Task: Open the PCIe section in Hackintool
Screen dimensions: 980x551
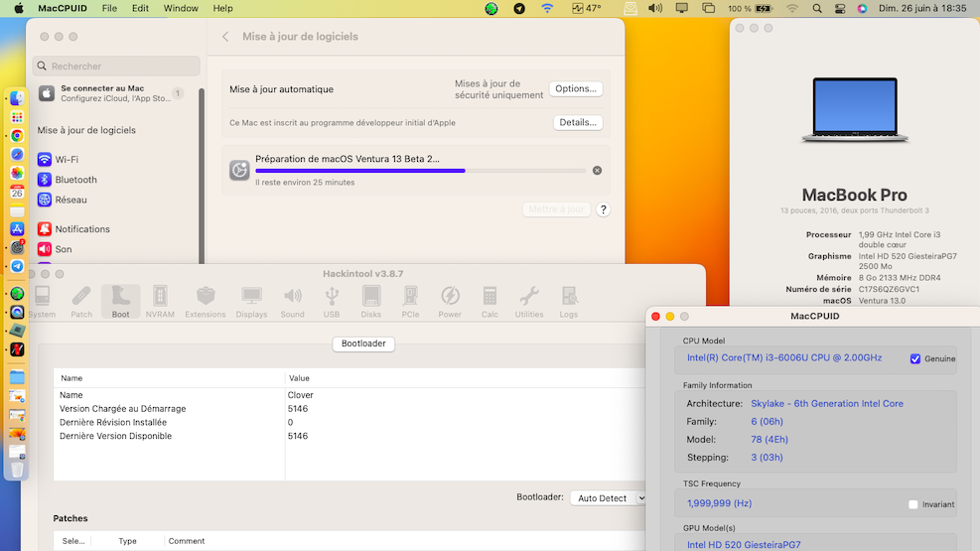Action: coord(410,303)
